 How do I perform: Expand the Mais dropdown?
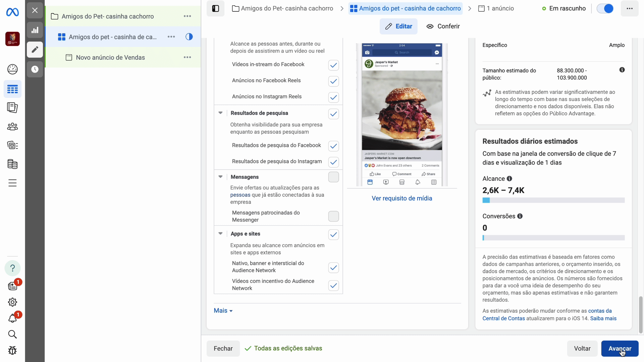click(x=223, y=311)
